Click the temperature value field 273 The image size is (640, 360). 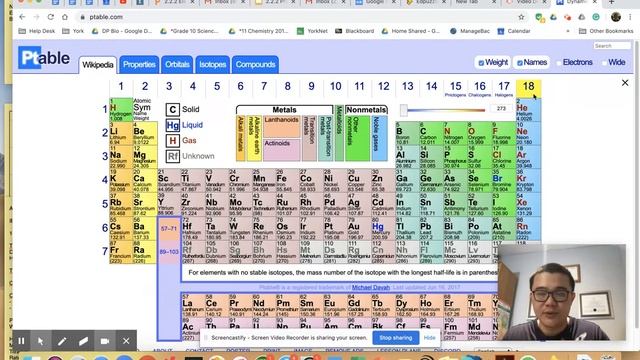tap(502, 109)
